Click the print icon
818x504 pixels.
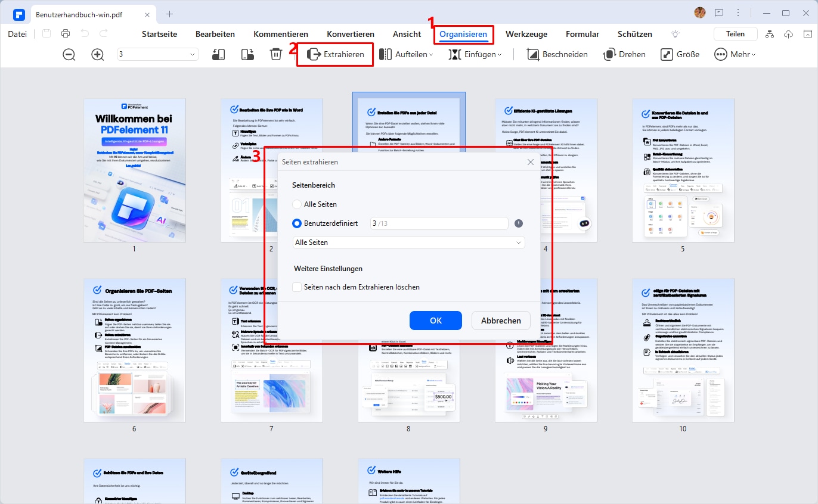point(66,34)
